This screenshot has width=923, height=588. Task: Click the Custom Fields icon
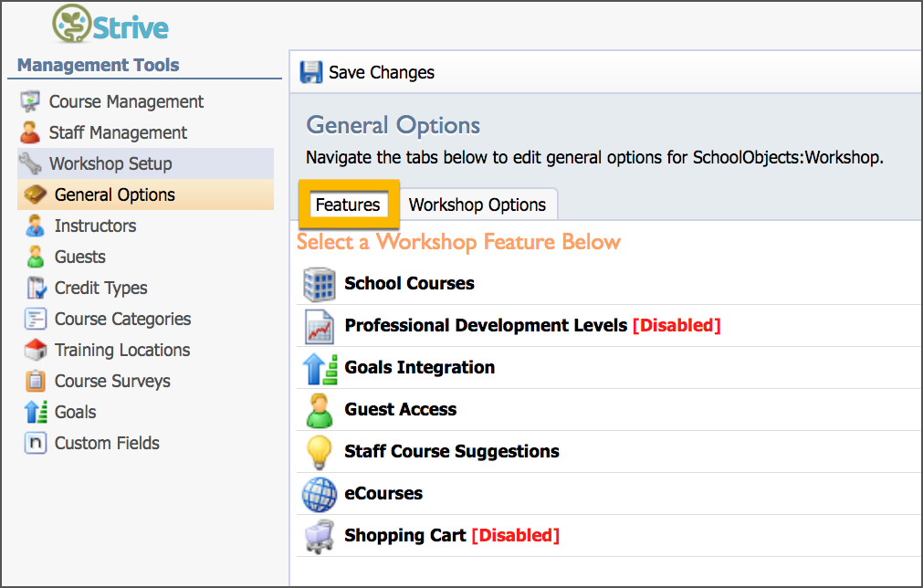[36, 443]
